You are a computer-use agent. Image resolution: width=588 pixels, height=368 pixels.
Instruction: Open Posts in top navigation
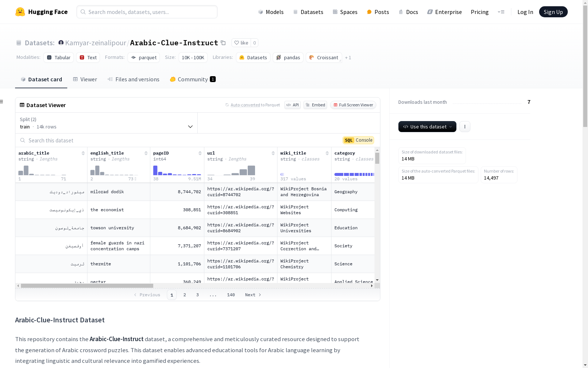(378, 12)
